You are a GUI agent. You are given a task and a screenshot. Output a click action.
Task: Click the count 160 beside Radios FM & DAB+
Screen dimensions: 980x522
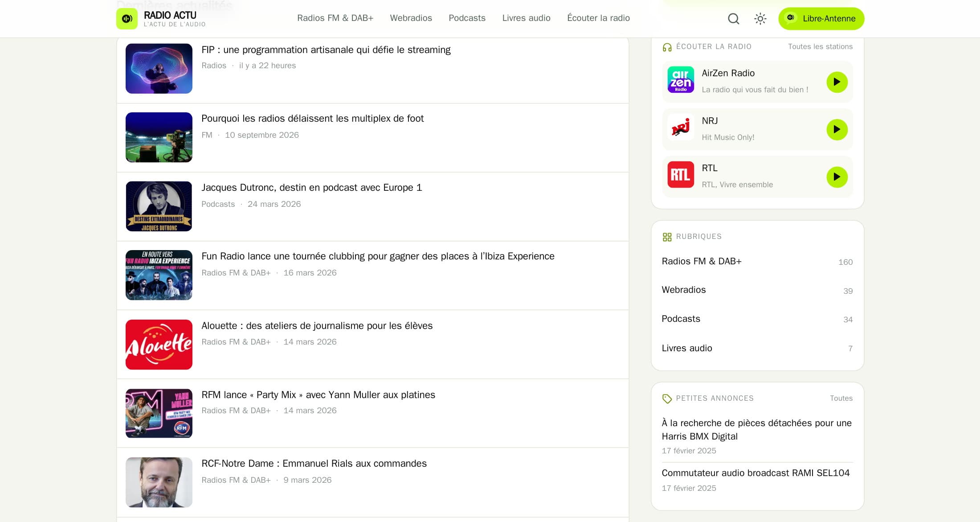pyautogui.click(x=845, y=262)
